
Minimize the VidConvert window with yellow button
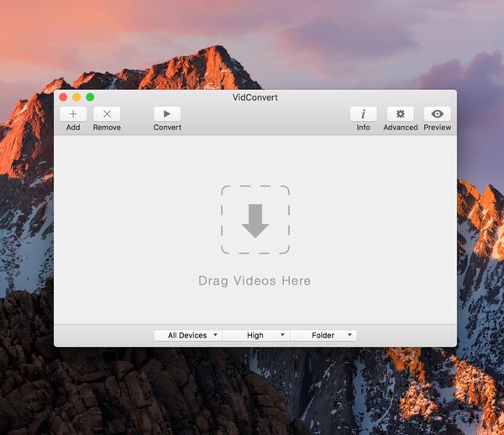[76, 97]
